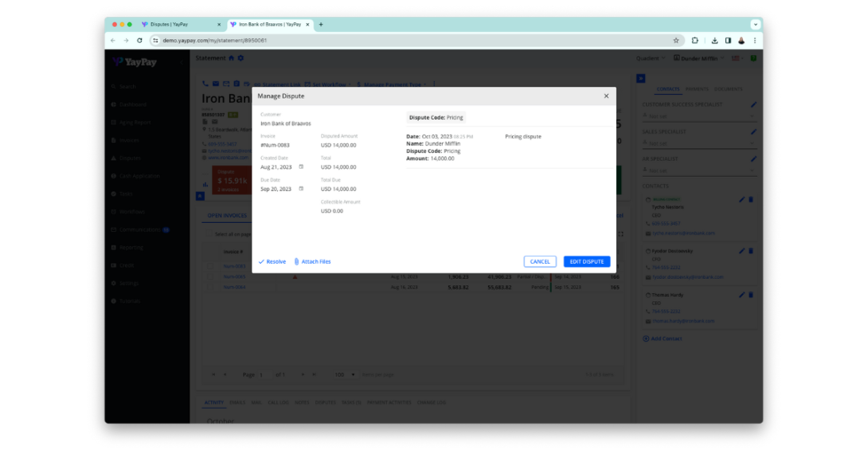
Task: Expand the tab search dropdown arrow
Action: (x=755, y=25)
